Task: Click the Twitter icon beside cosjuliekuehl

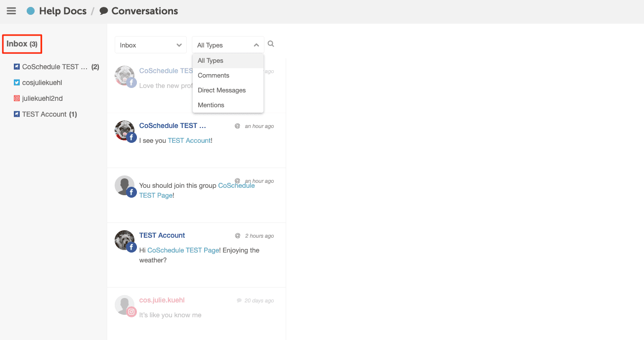Action: coord(17,83)
